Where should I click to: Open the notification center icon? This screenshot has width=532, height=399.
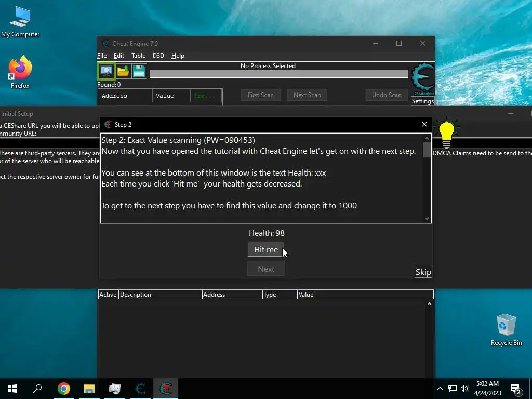515,389
